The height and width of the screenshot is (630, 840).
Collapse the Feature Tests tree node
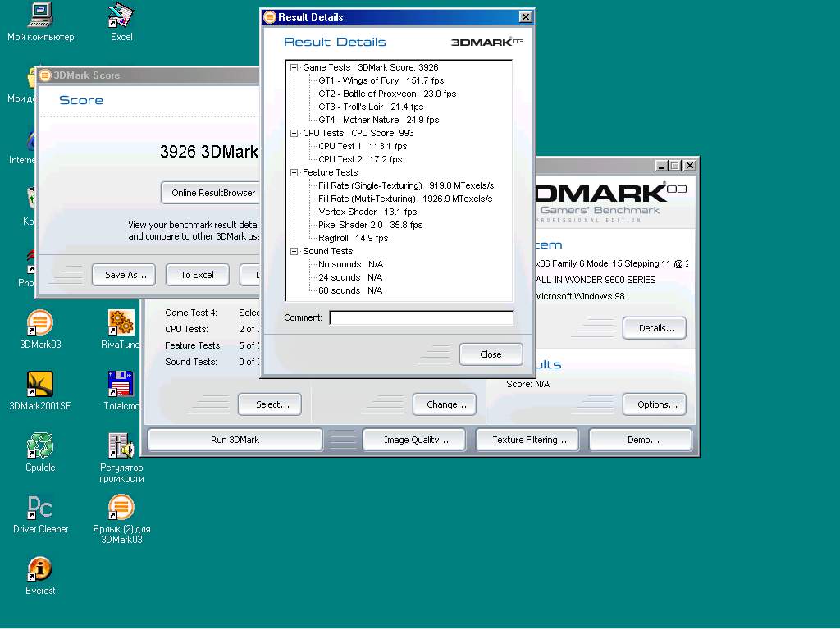tap(294, 173)
